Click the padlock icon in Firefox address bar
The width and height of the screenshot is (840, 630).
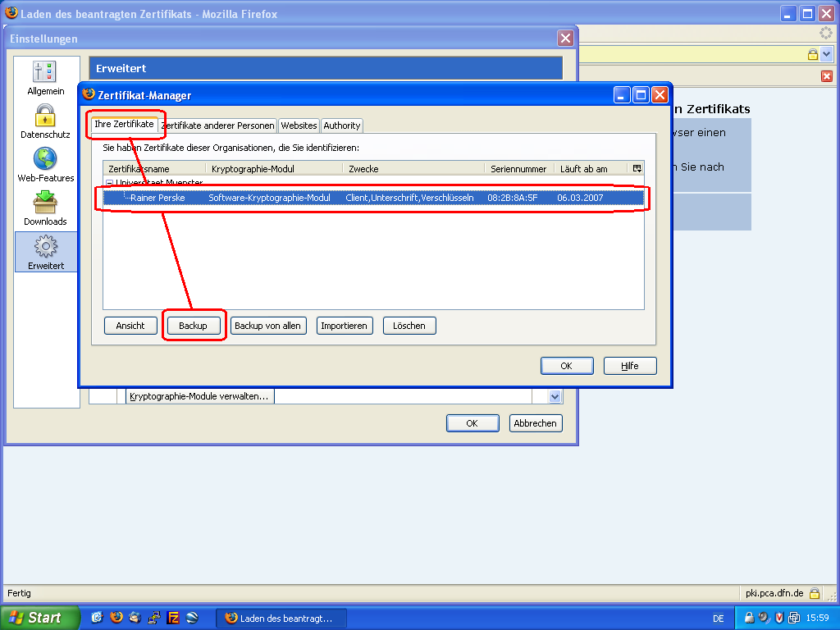[x=813, y=54]
